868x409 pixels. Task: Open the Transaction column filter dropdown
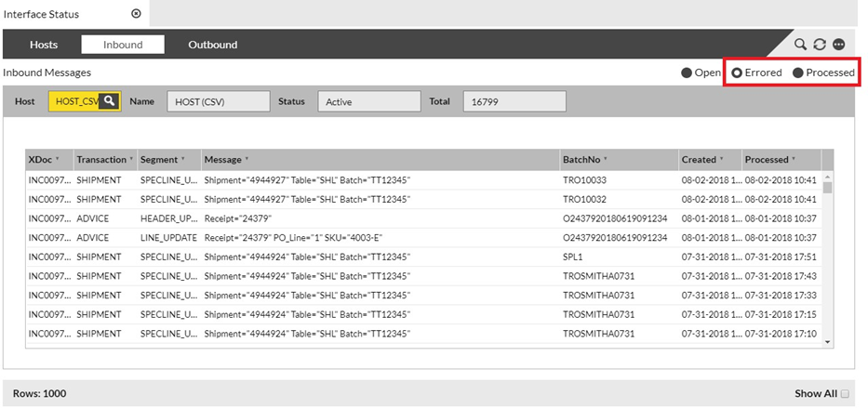coord(130,160)
